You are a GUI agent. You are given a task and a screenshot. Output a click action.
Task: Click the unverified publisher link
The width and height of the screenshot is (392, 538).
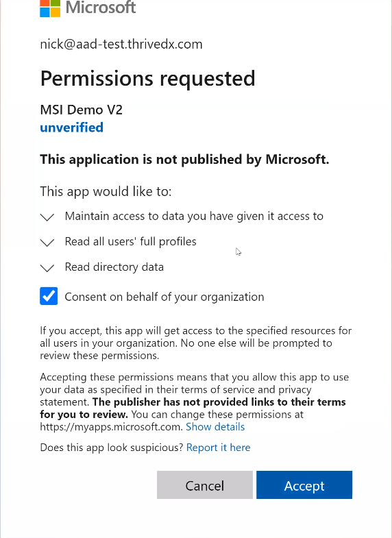(72, 127)
